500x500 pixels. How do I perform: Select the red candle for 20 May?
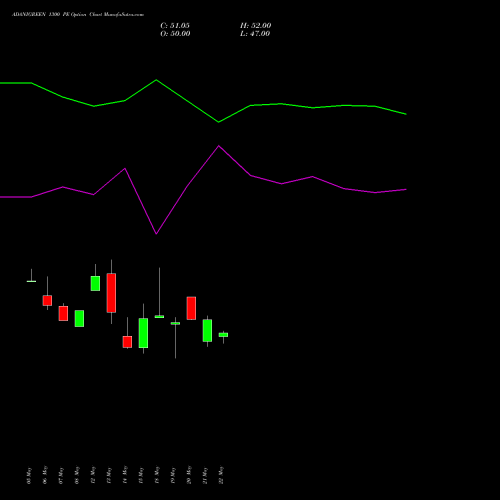pyautogui.click(x=191, y=308)
